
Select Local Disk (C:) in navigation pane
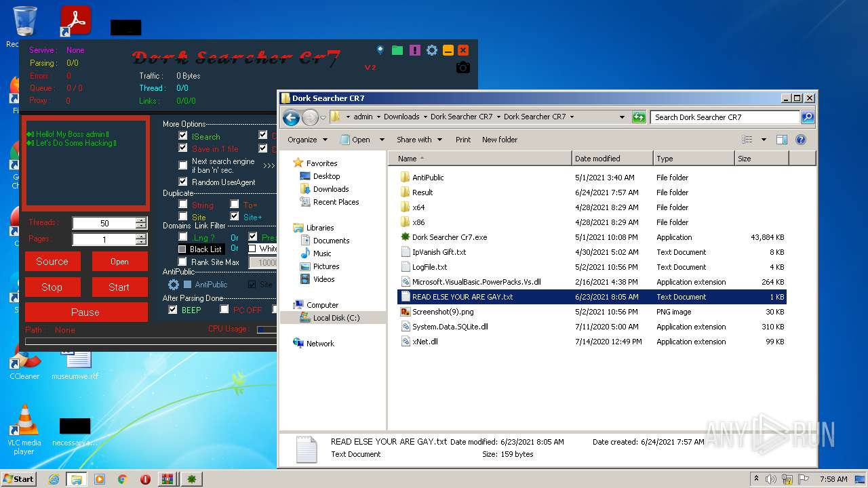click(336, 318)
